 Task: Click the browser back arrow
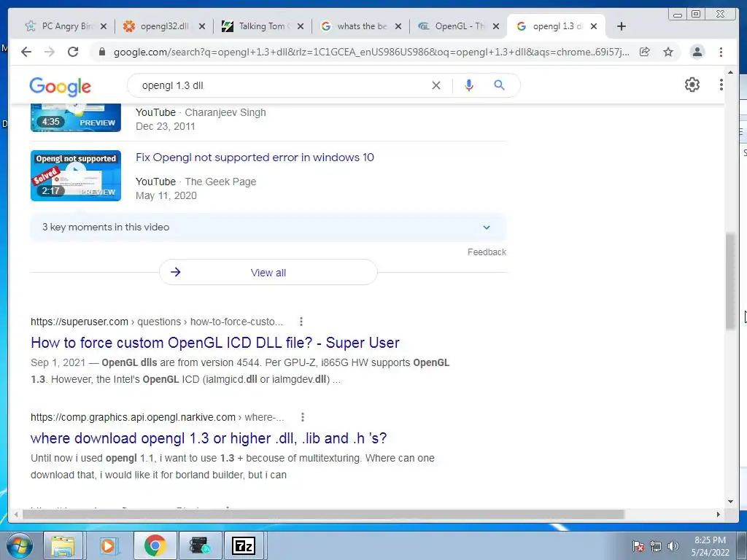(26, 52)
